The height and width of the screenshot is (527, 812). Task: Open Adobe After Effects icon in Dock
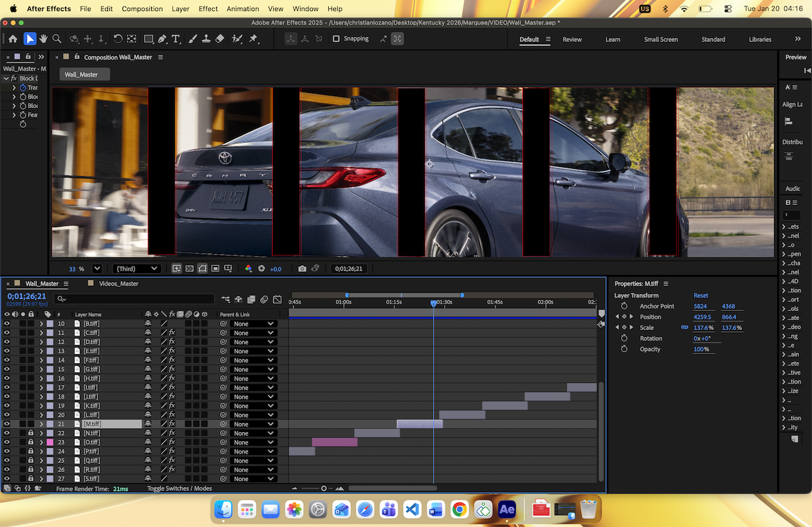click(507, 509)
